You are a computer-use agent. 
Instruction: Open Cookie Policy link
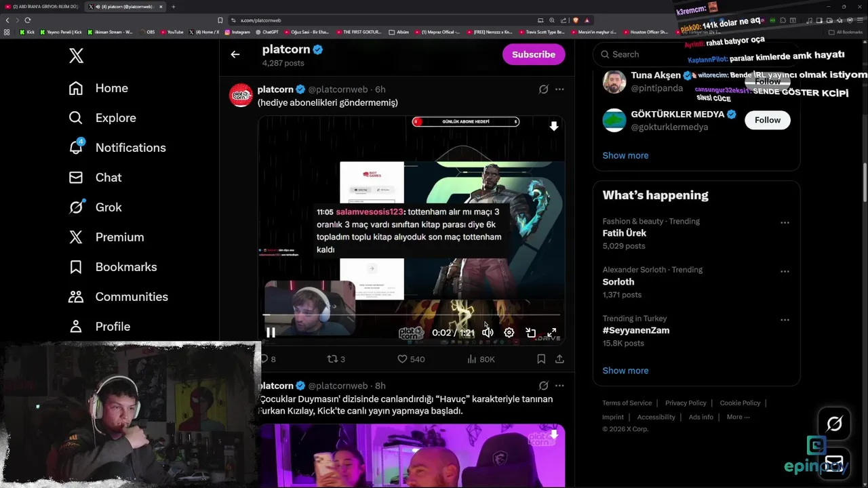point(740,403)
